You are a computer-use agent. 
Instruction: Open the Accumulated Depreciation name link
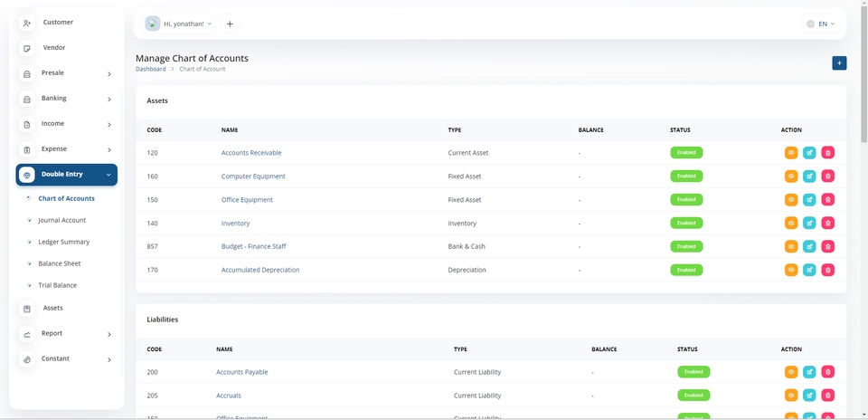click(260, 270)
